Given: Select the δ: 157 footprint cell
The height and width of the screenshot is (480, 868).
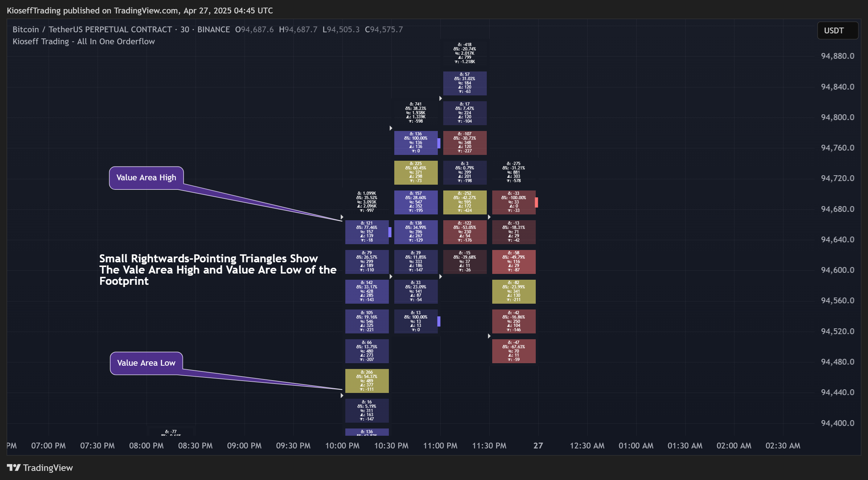Looking at the screenshot, I should (x=416, y=202).
